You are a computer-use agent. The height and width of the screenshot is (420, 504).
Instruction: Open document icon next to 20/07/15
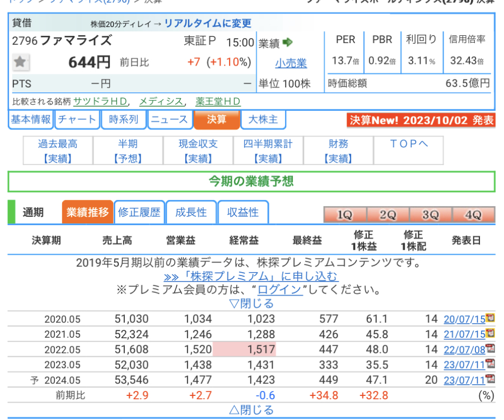(x=491, y=317)
